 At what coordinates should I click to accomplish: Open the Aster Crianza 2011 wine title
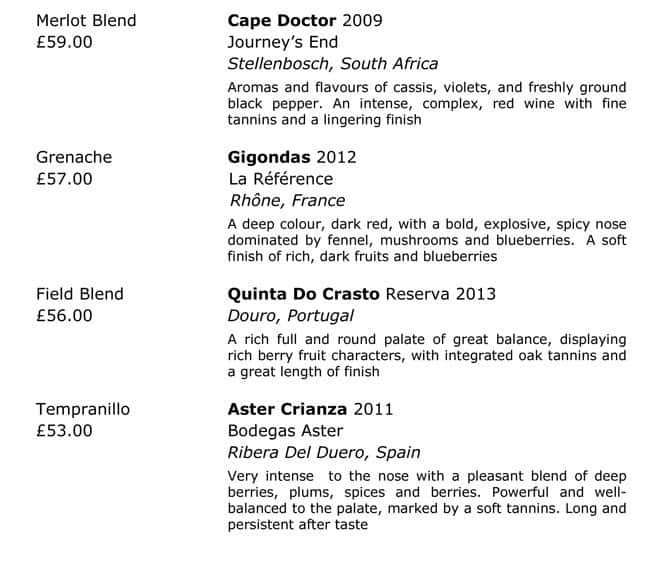click(310, 409)
